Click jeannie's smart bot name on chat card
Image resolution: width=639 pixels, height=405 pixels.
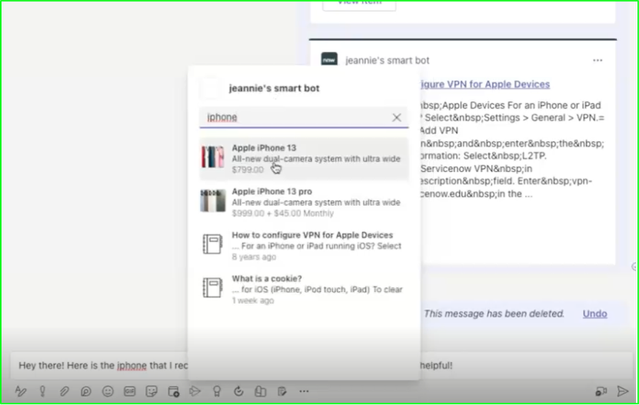coord(387,60)
